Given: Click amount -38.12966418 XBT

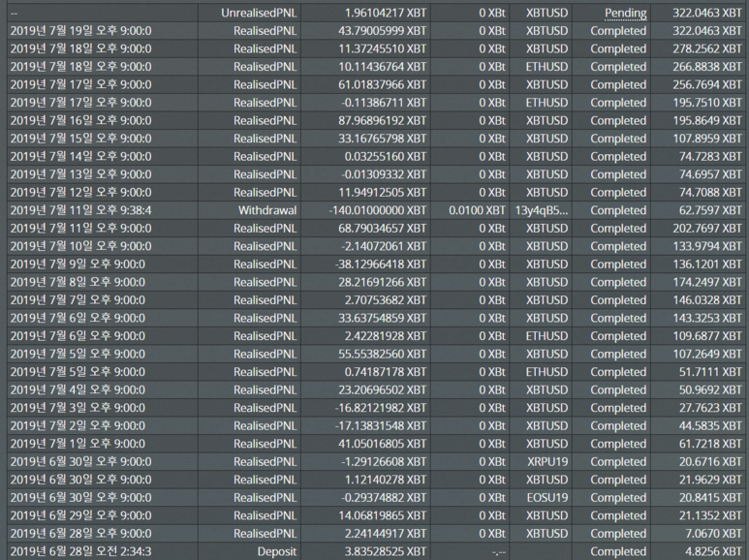Looking at the screenshot, I should click(381, 264).
